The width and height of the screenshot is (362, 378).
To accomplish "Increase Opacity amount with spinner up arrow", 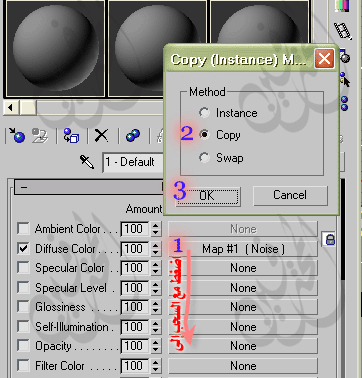I will click(x=156, y=342).
